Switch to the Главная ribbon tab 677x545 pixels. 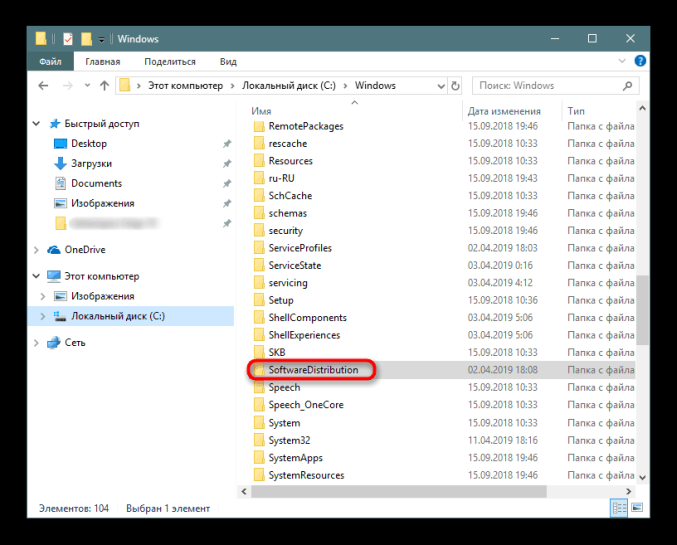click(103, 62)
